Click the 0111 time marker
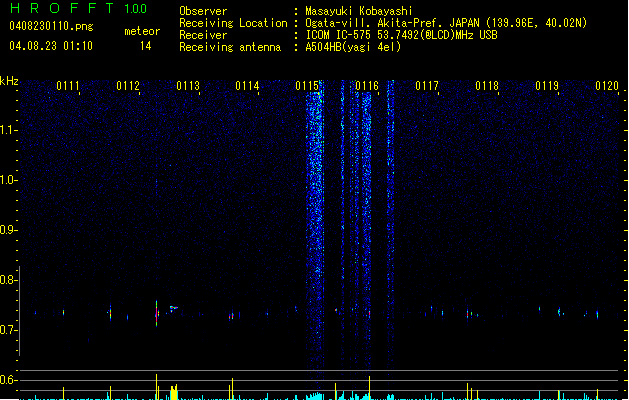The width and height of the screenshot is (629, 400). tap(68, 86)
